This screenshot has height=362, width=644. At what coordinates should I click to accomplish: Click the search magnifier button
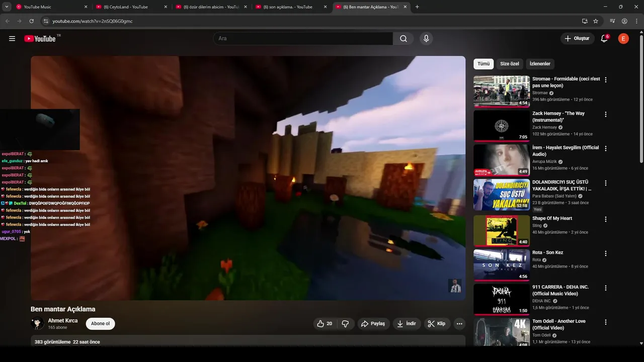click(404, 39)
